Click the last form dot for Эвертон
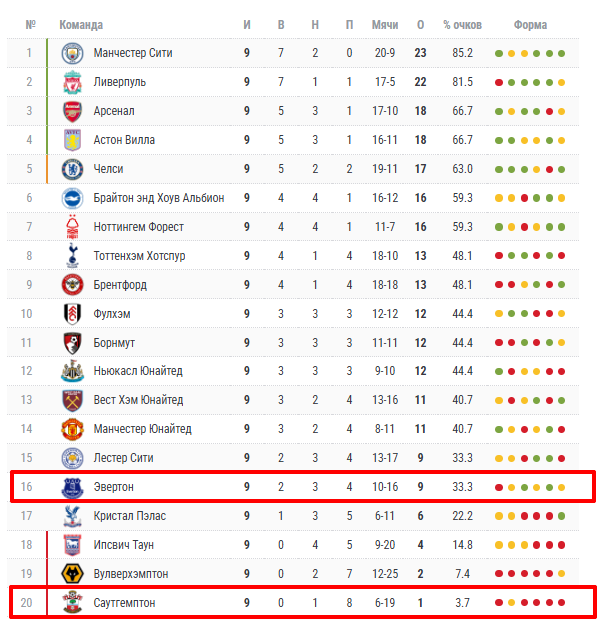Screen dimensions: 606x634 562,487
